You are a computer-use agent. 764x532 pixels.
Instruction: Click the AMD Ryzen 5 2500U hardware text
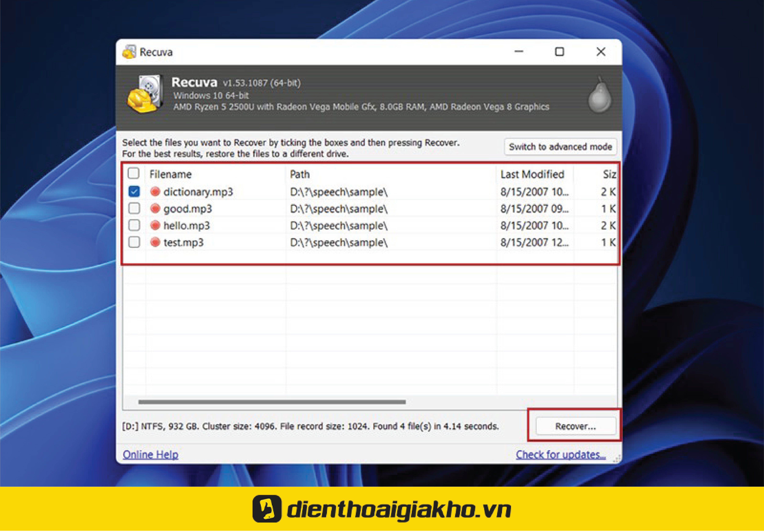361,107
